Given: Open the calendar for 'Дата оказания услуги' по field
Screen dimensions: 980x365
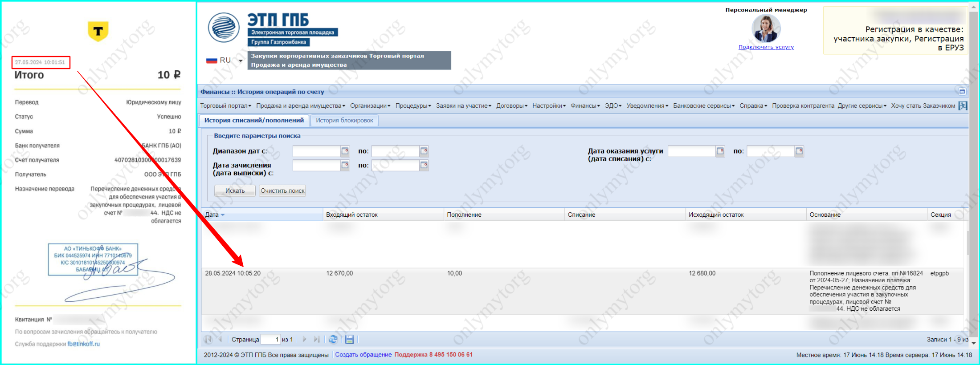Looking at the screenshot, I should 800,151.
